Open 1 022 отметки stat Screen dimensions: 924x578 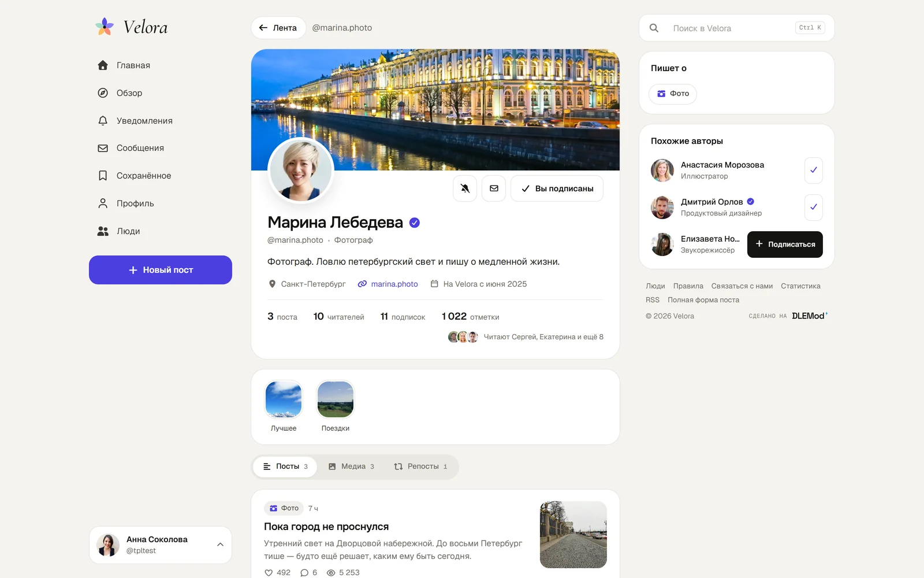click(471, 317)
